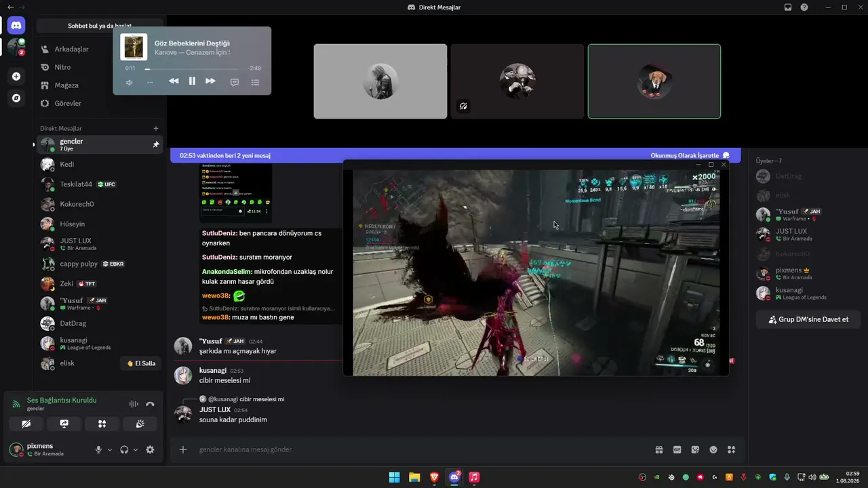Open the message attachment plus button

pyautogui.click(x=182, y=449)
